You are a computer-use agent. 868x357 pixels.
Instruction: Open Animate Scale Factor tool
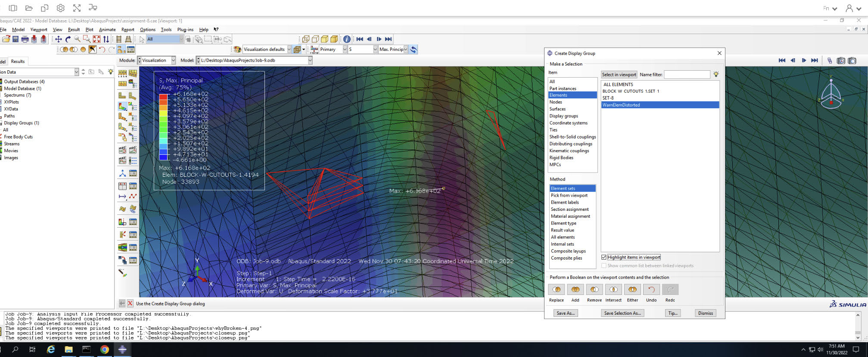coord(122,150)
